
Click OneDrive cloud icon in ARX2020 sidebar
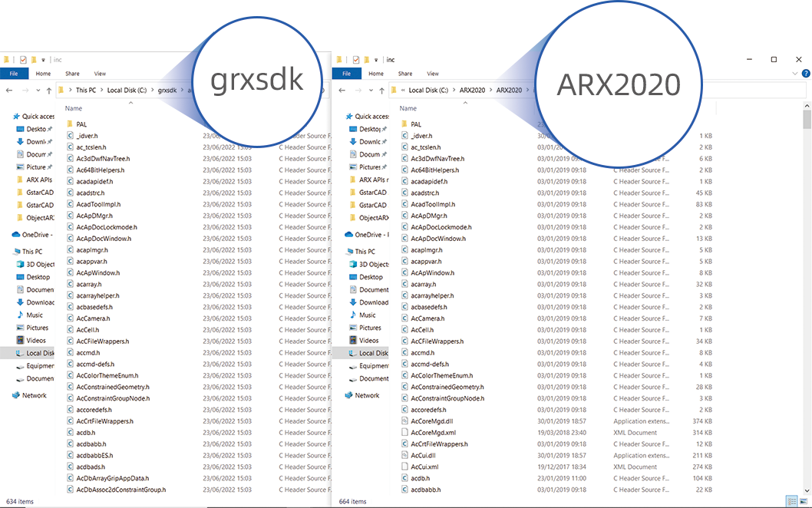point(348,235)
